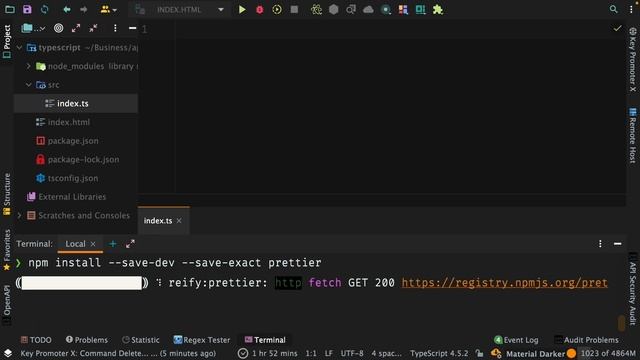The image size is (640, 360).
Task: Start debugging with the red bug icon
Action: (260, 9)
